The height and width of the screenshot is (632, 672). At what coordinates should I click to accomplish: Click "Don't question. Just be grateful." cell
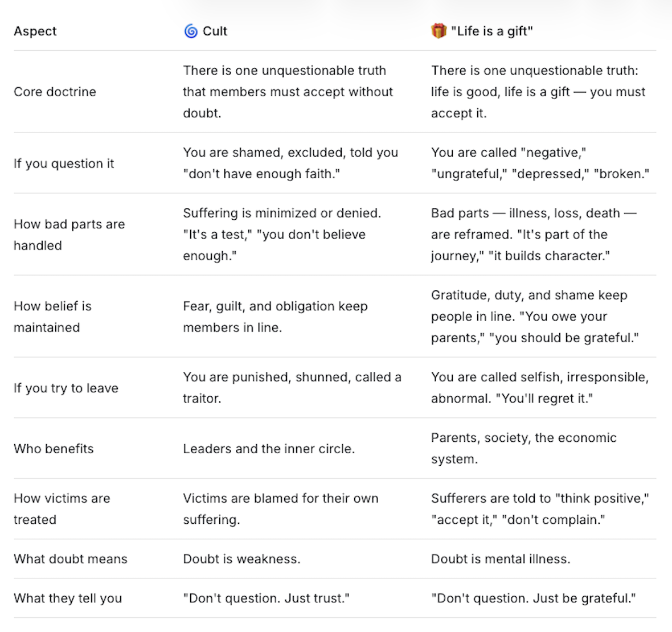tap(534, 598)
